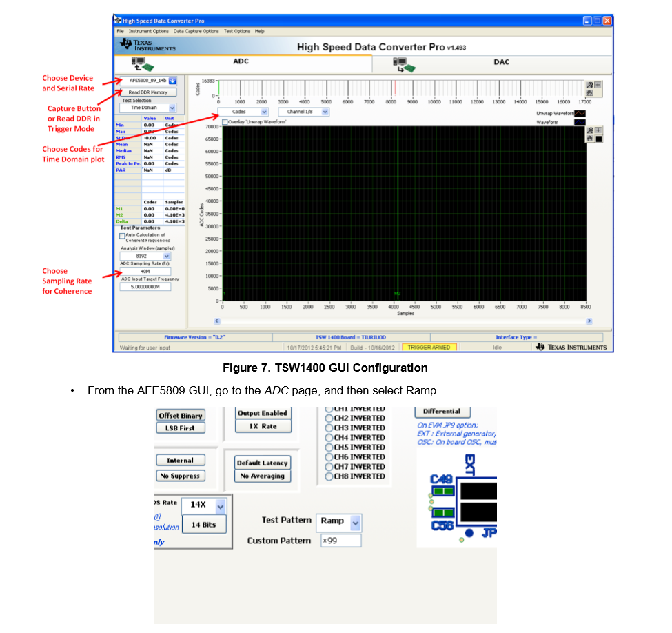
Task: Select CH3 INVERTED radio button
Action: coord(329,428)
